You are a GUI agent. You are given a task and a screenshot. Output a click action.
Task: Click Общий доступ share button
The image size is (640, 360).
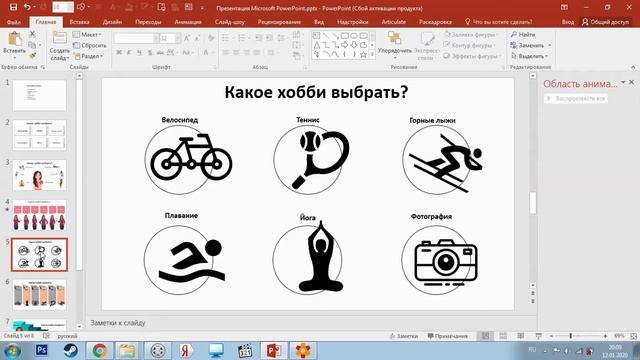coord(606,22)
